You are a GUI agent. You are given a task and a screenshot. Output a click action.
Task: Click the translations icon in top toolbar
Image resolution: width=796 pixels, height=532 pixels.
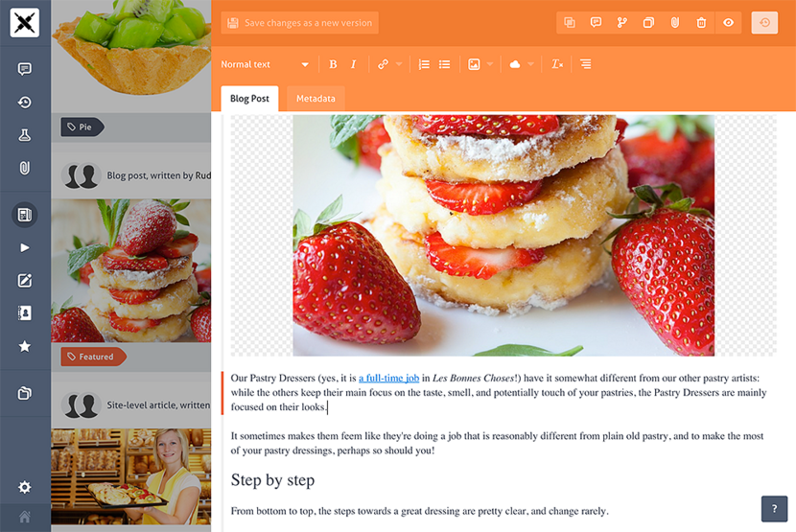(570, 23)
